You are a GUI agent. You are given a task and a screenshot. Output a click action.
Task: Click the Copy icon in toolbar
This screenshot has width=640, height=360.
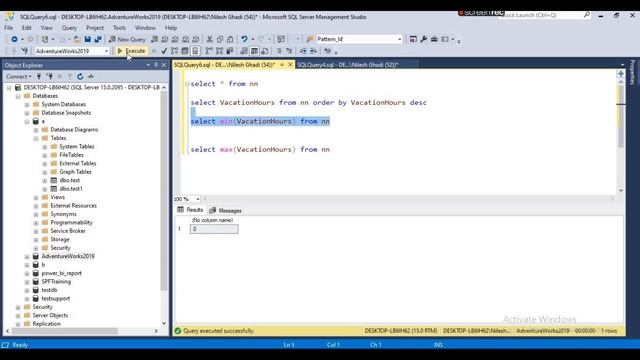[x=220, y=39]
